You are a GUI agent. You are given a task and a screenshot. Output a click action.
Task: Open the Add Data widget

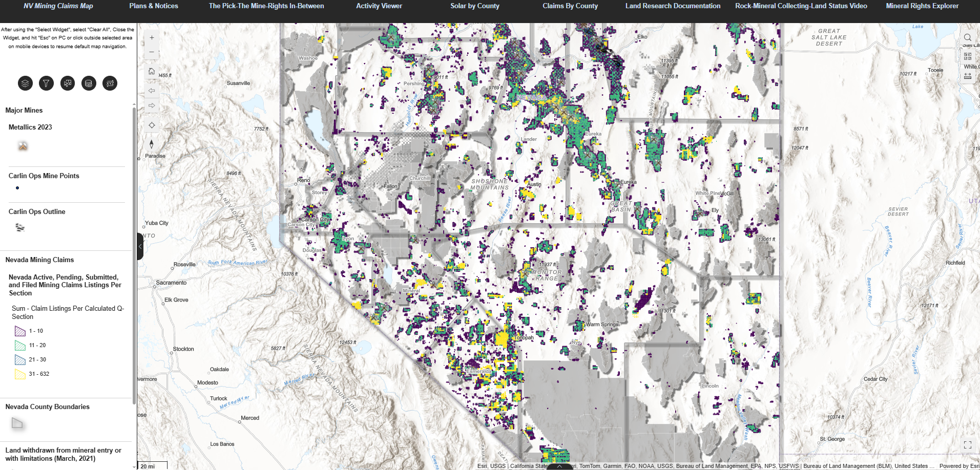tap(89, 83)
